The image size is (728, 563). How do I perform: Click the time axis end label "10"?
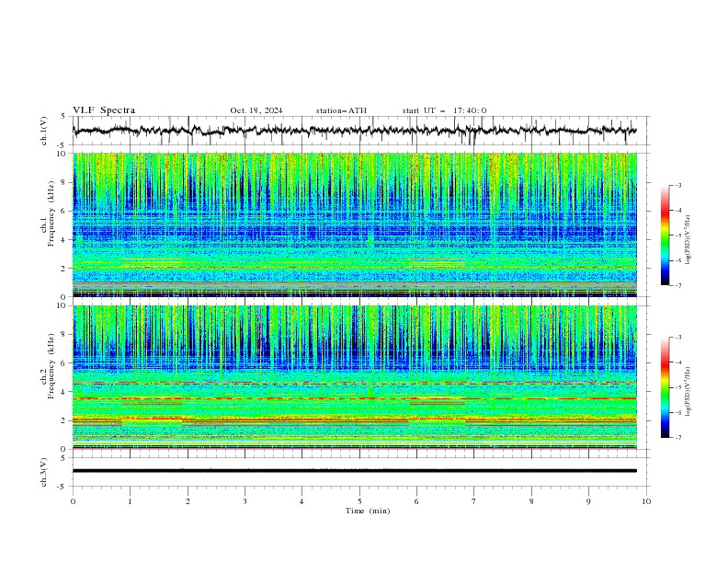(646, 501)
